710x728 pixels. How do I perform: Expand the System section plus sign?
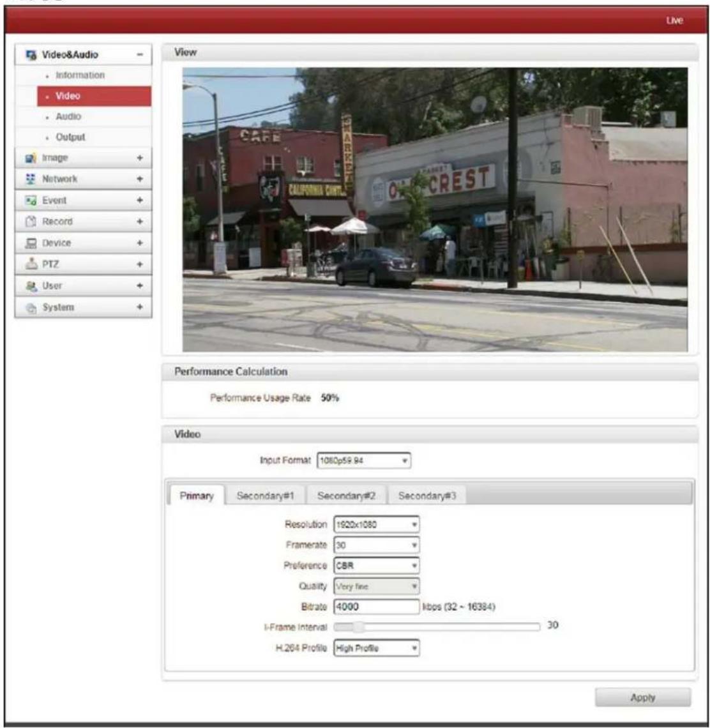[140, 307]
